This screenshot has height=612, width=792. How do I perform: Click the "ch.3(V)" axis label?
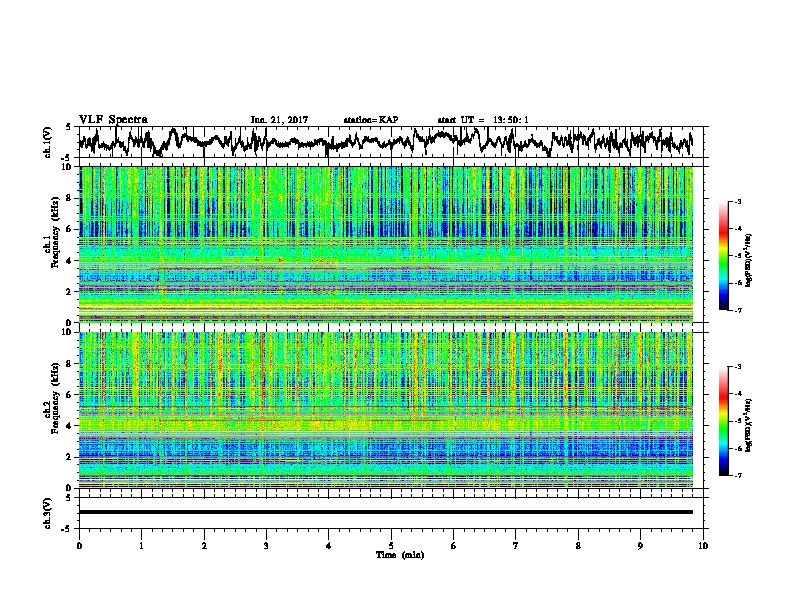tap(47, 513)
